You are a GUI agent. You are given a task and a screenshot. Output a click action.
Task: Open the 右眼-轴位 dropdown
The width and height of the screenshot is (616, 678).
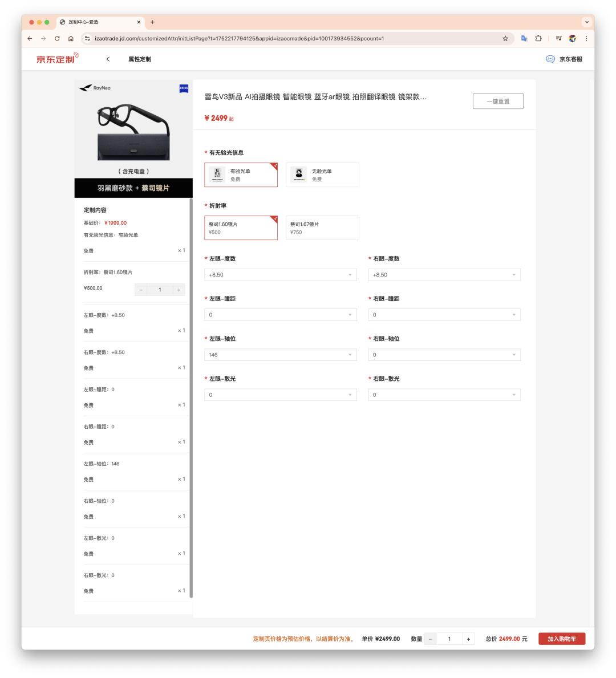click(x=444, y=355)
